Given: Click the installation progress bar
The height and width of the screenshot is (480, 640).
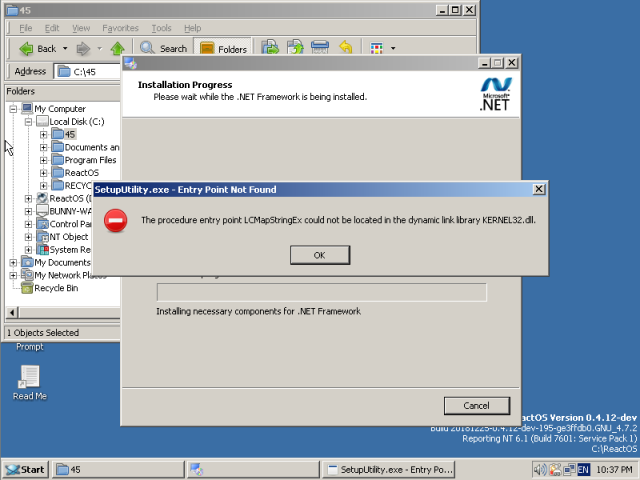Looking at the screenshot, I should [322, 293].
